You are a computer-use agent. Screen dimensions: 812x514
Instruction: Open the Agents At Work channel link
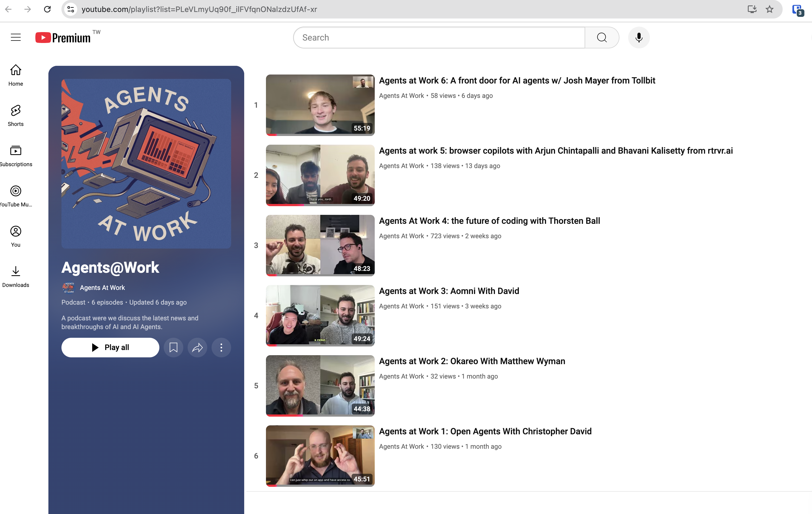point(102,287)
